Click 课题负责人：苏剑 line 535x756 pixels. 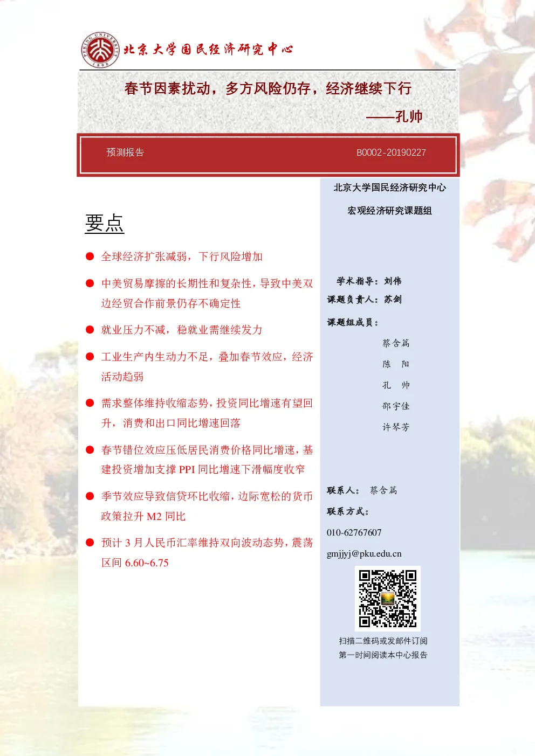(x=365, y=300)
